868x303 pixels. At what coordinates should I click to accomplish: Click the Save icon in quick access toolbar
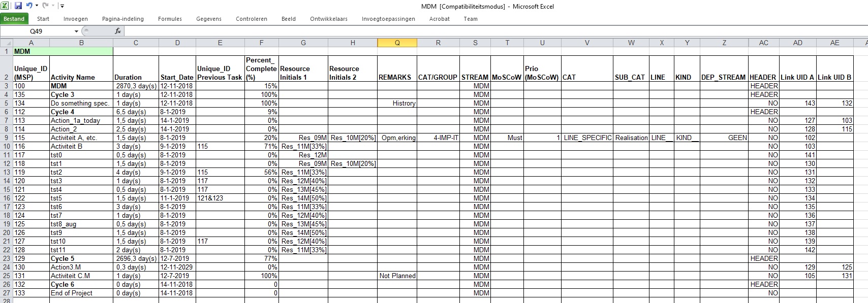(18, 6)
